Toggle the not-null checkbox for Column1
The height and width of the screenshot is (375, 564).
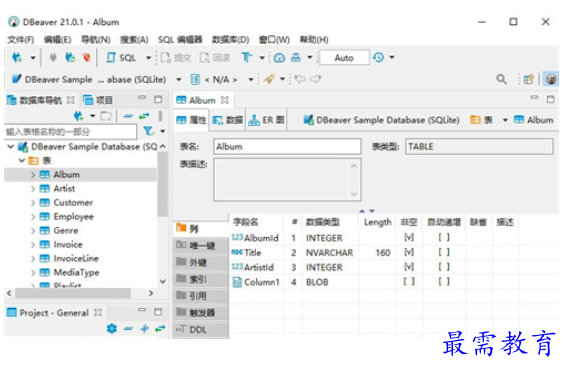click(409, 282)
